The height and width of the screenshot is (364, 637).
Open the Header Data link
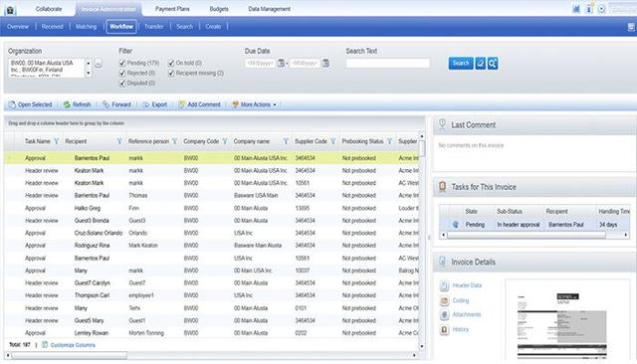pyautogui.click(x=467, y=285)
